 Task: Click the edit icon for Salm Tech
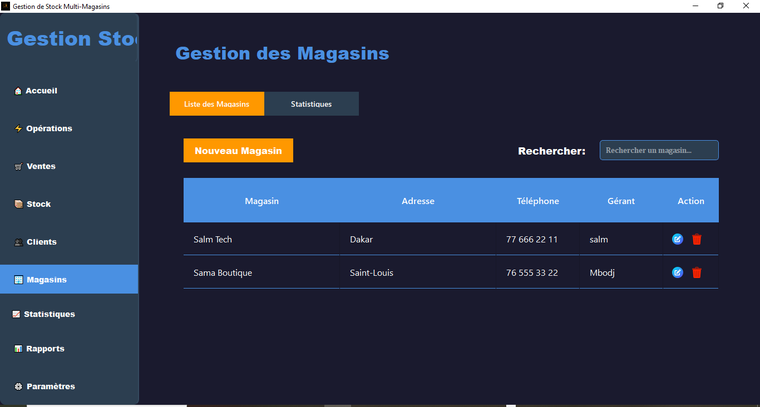click(x=677, y=239)
